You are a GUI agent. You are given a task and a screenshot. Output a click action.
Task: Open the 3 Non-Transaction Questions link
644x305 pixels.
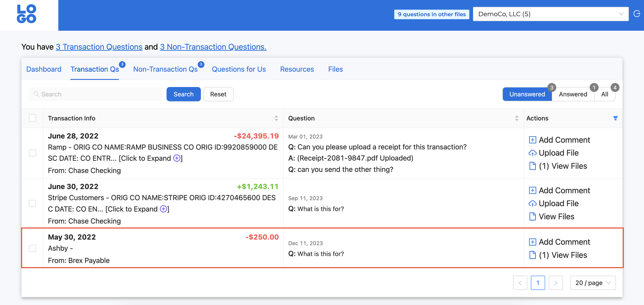(x=213, y=47)
